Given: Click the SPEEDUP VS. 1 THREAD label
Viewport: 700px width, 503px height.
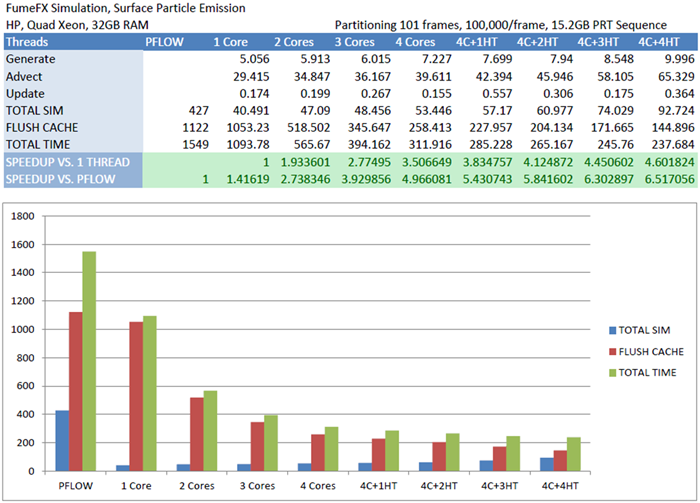Looking at the screenshot, I should click(67, 162).
